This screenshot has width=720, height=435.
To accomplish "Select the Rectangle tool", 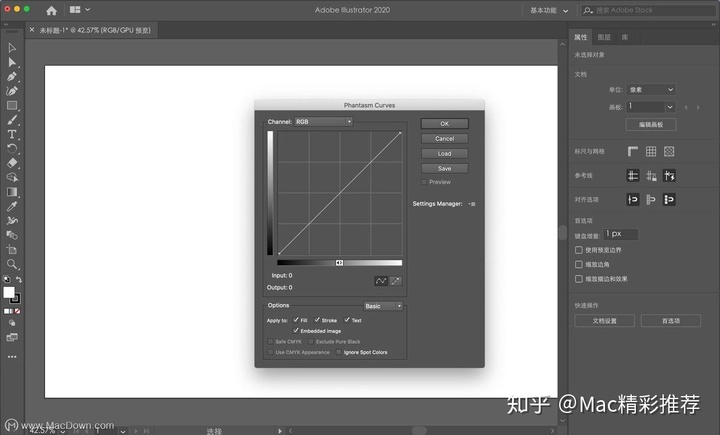I will click(x=12, y=106).
